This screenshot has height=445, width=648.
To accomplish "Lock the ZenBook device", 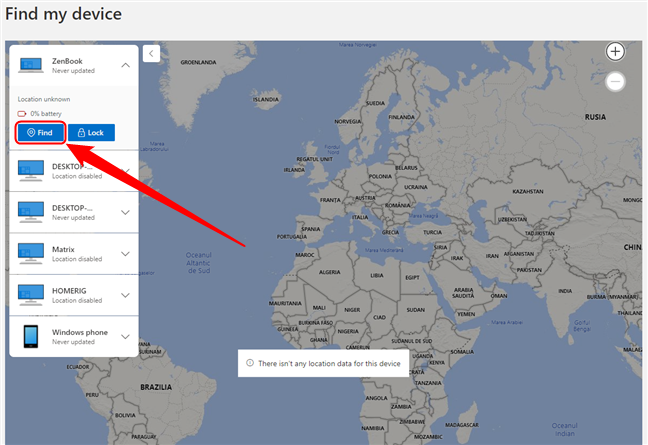I will click(x=91, y=133).
